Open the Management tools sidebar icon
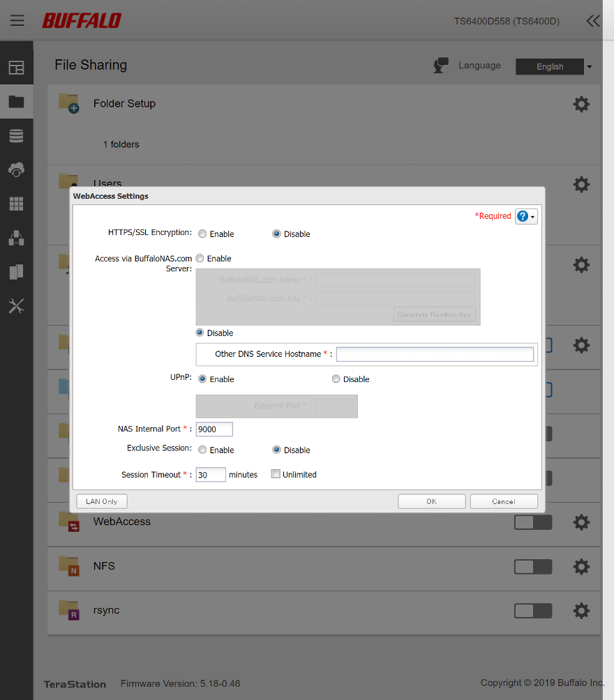 (x=17, y=306)
